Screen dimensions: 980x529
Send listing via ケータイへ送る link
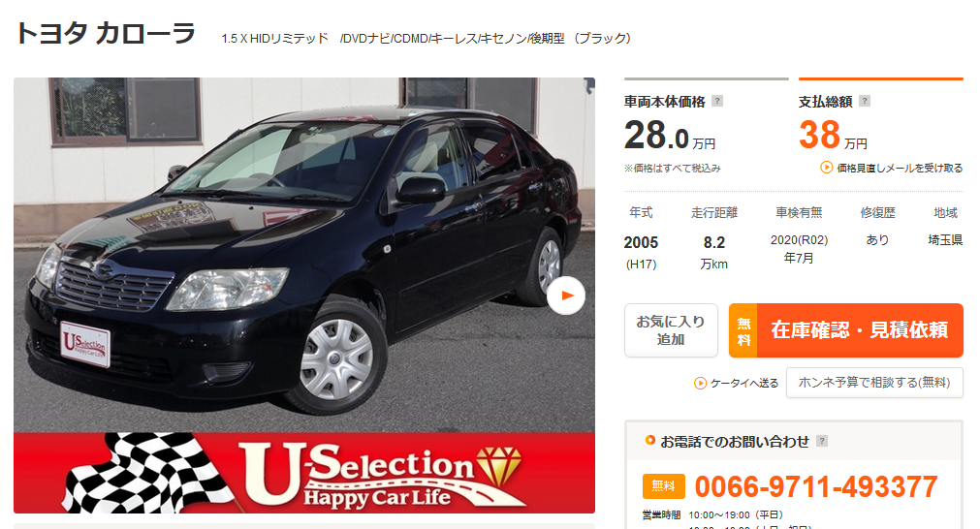[x=743, y=383]
